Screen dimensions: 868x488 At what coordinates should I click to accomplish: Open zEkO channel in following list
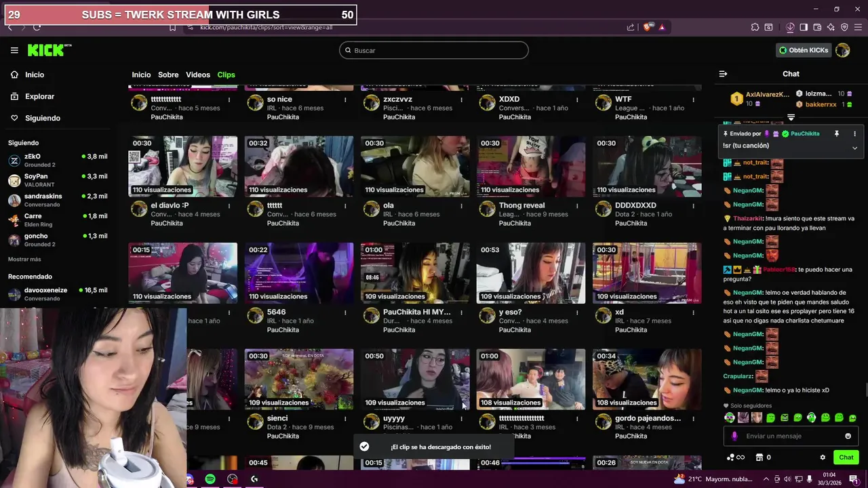click(x=57, y=160)
